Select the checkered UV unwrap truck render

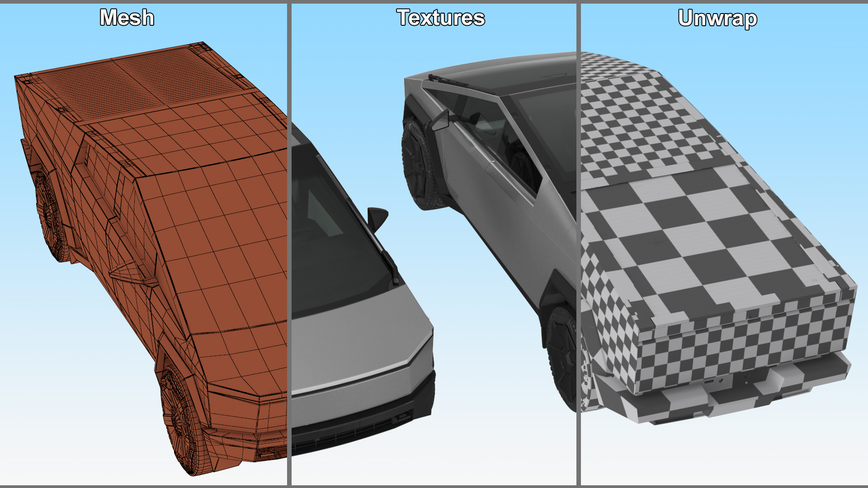pyautogui.click(x=719, y=239)
